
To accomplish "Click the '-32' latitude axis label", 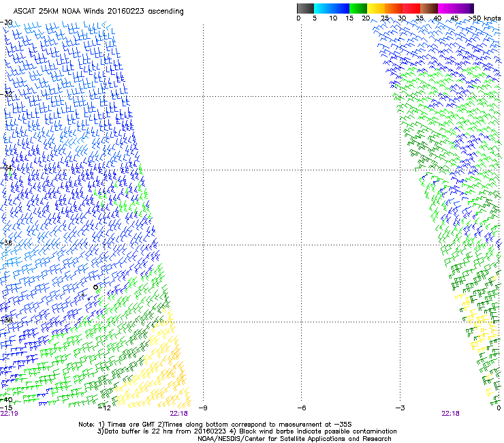I will 6,94.
